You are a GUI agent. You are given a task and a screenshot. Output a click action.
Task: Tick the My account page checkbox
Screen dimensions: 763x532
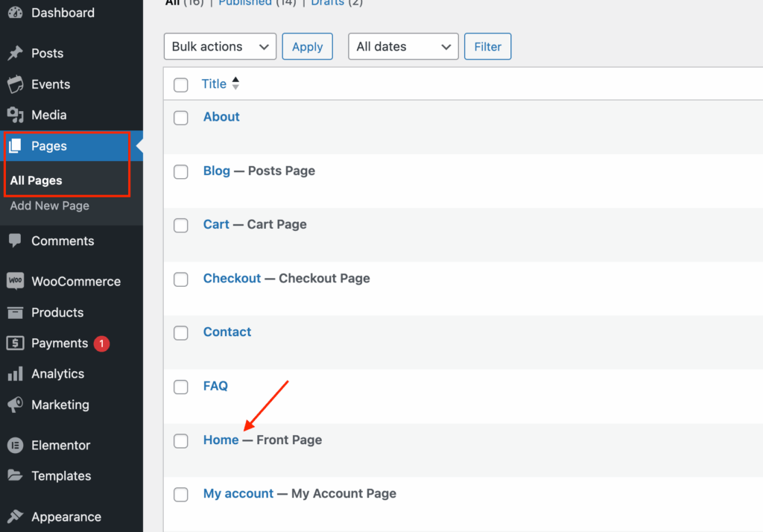(x=180, y=495)
